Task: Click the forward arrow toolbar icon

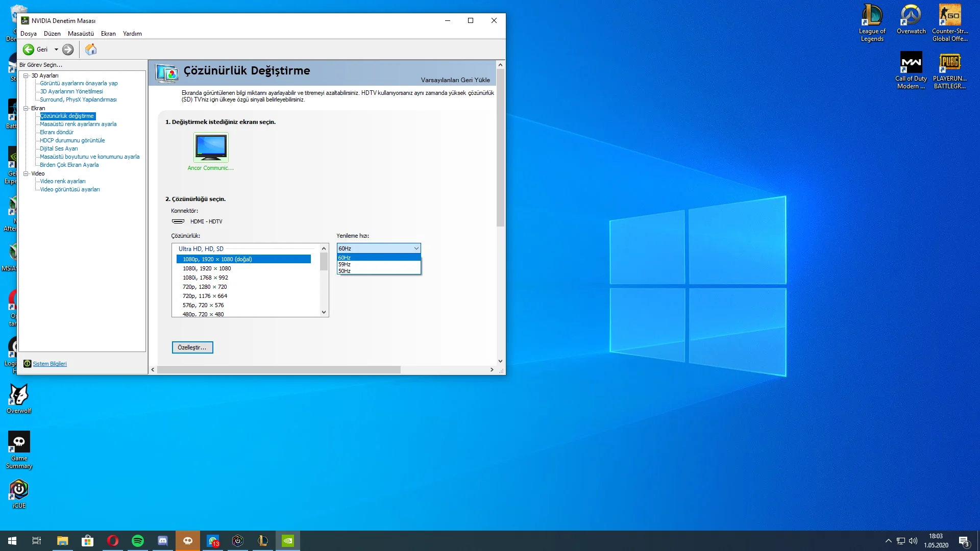Action: (68, 49)
